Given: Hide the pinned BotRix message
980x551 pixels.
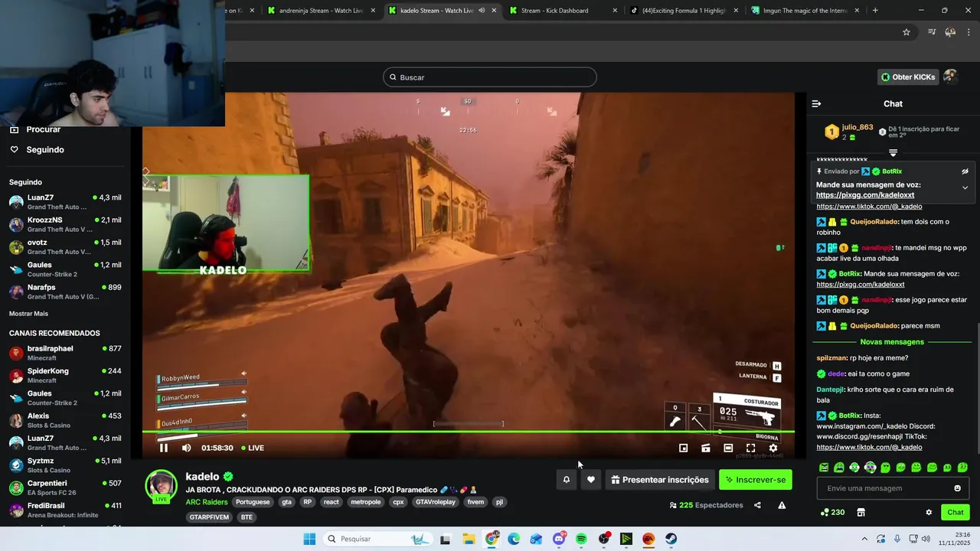Looking at the screenshot, I should [x=965, y=171].
